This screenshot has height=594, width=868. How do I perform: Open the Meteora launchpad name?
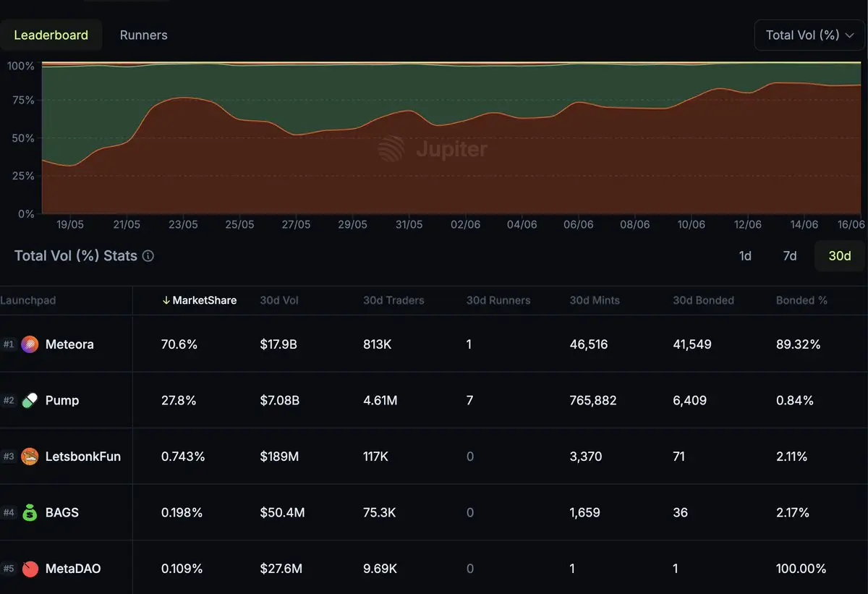(x=69, y=344)
